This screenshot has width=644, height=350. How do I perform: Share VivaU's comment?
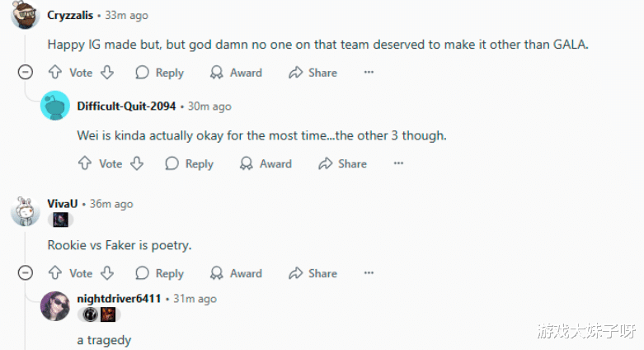click(x=313, y=273)
